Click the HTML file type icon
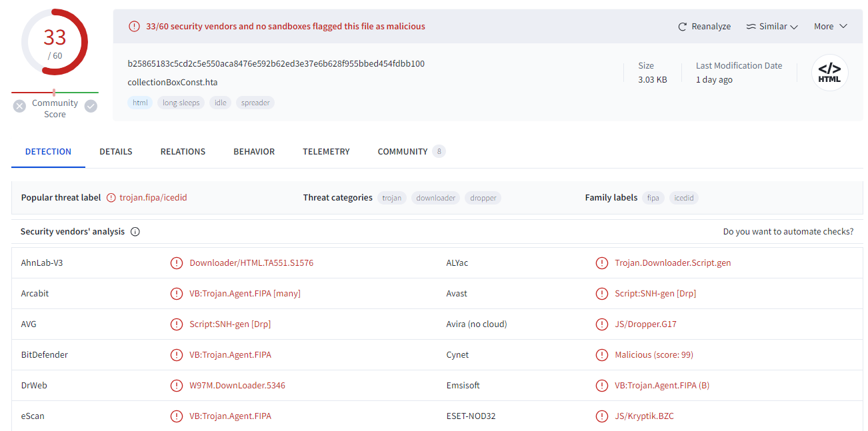Screen dimensions: 868x431 (x=829, y=73)
